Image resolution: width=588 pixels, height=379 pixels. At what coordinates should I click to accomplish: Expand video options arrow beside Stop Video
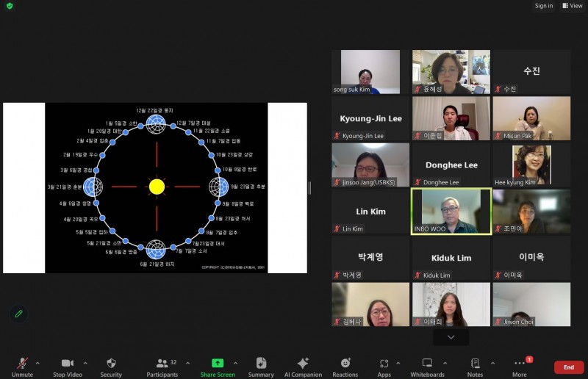click(85, 363)
